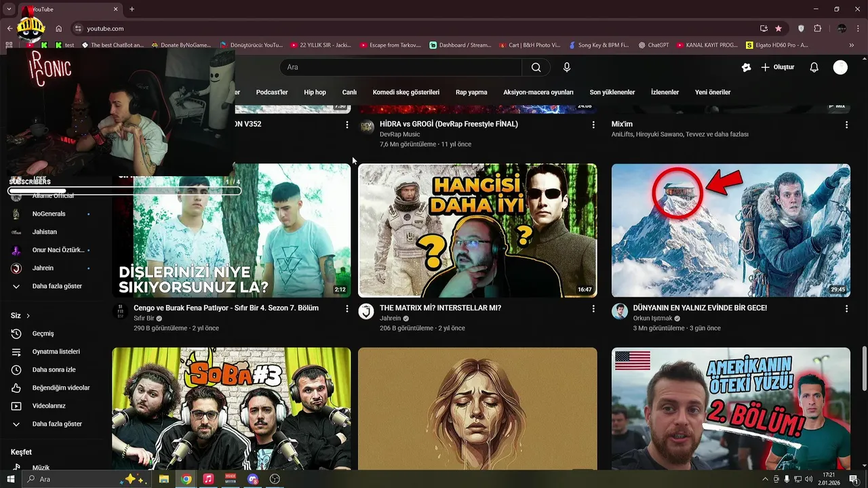Select the Rap yapma chip
Viewport: 868px width, 488px height.
tap(471, 92)
